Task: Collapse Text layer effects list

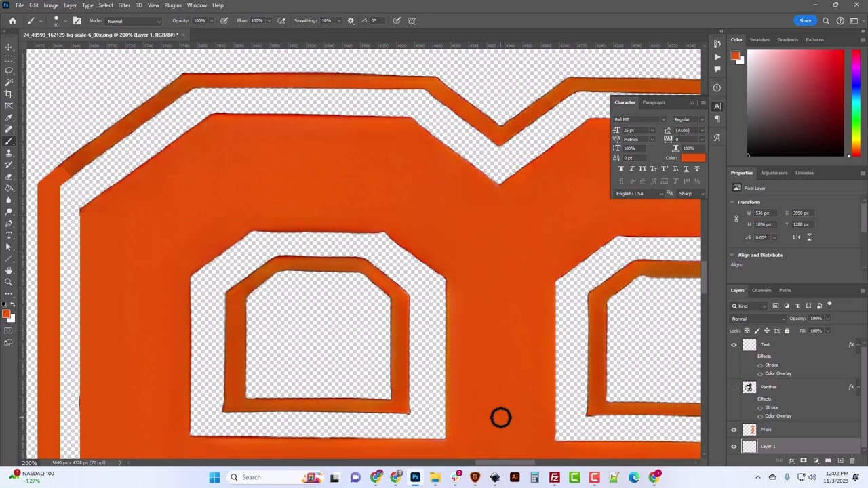Action: pyautogui.click(x=857, y=345)
